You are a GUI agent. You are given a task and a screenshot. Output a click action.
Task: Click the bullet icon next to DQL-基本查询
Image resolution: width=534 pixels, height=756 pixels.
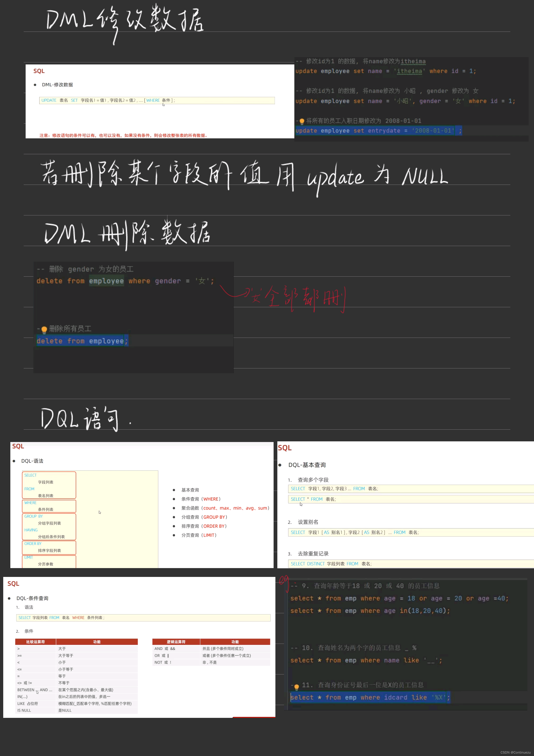point(280,465)
